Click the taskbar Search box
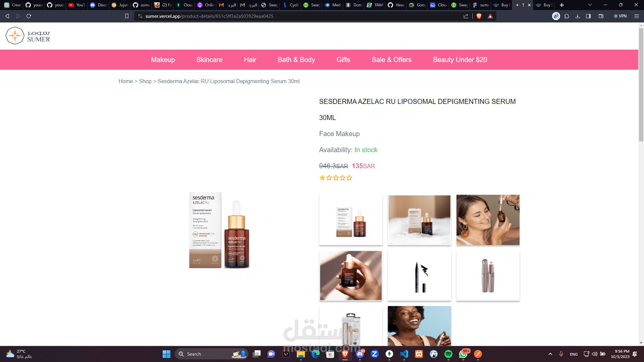This screenshot has width=644, height=362. [x=211, y=354]
